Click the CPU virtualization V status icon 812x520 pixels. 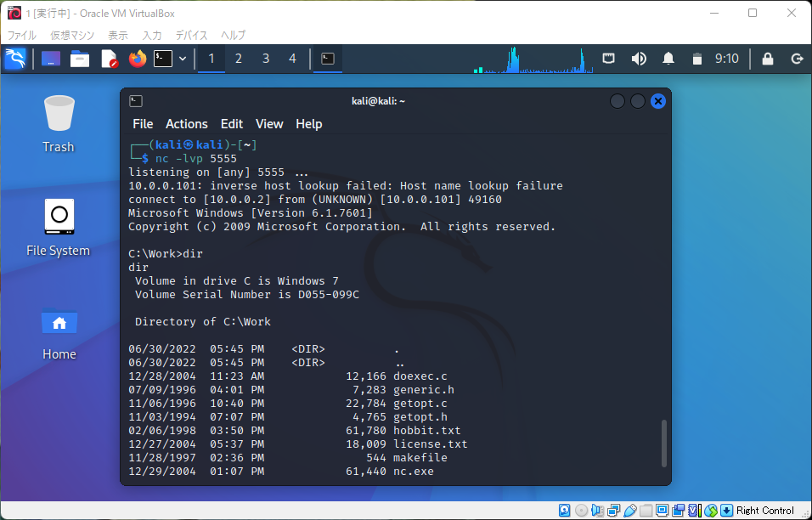(695, 510)
